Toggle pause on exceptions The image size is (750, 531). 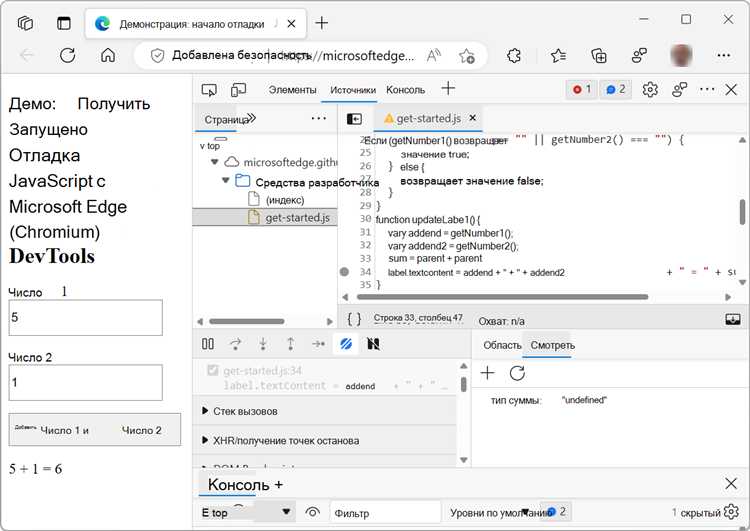(373, 344)
